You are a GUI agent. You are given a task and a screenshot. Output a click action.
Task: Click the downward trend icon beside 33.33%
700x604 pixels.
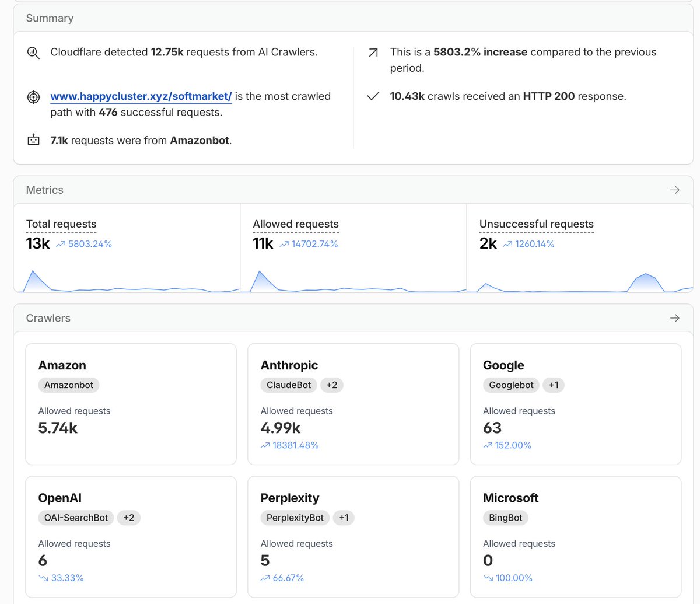pos(43,578)
